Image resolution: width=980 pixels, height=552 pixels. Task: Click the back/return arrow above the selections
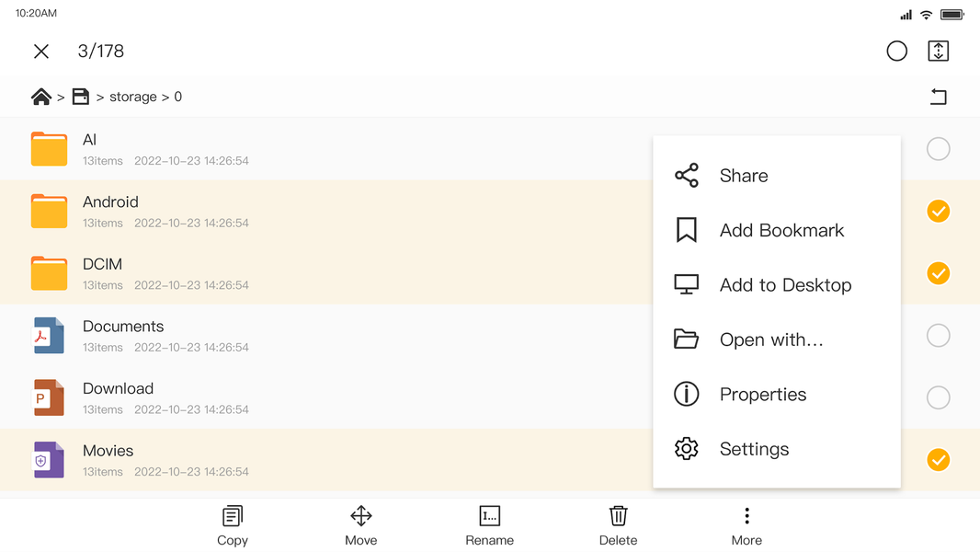(939, 96)
